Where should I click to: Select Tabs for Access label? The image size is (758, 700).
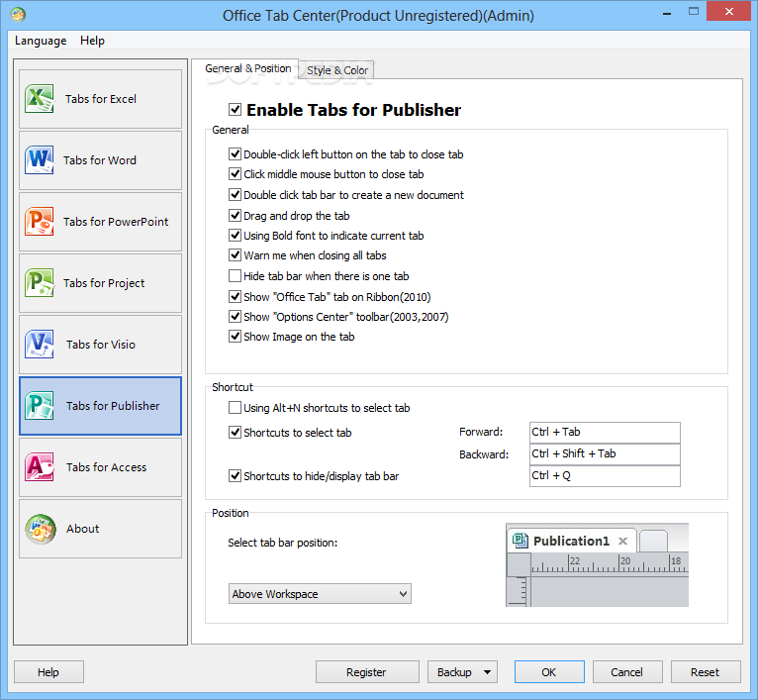(x=106, y=467)
